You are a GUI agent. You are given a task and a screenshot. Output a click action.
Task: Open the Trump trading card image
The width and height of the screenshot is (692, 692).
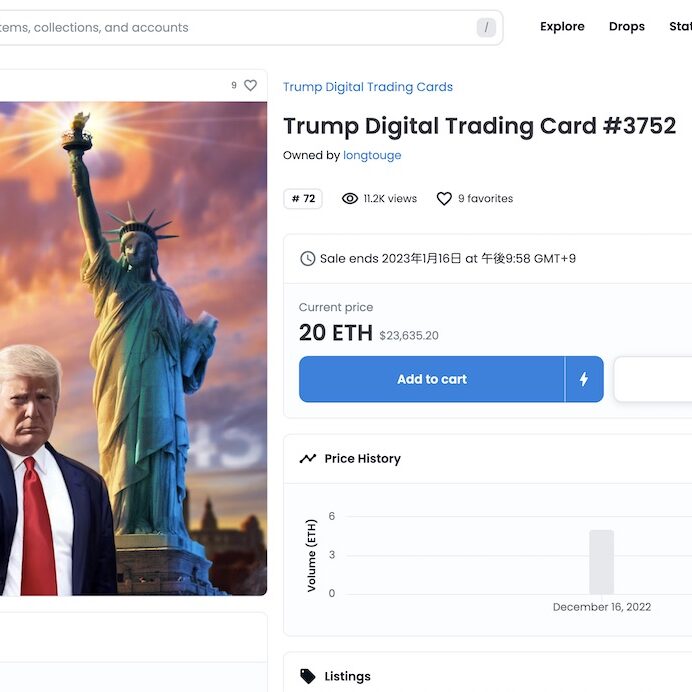[x=133, y=349]
